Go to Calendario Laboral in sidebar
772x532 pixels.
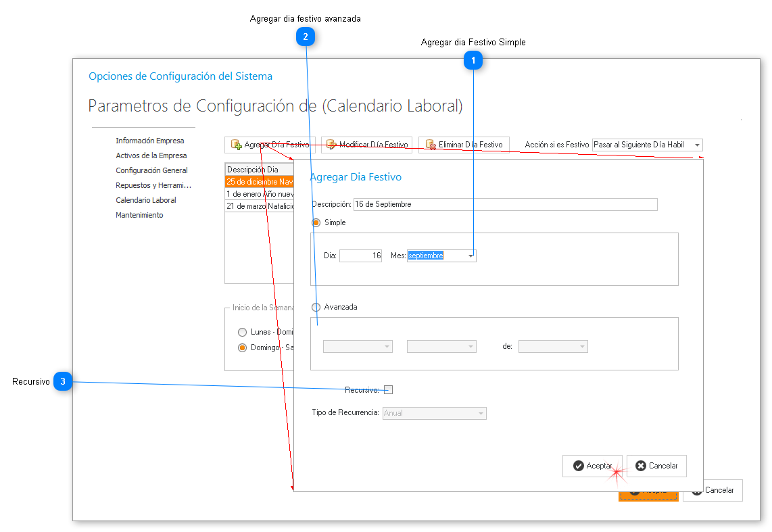click(145, 200)
